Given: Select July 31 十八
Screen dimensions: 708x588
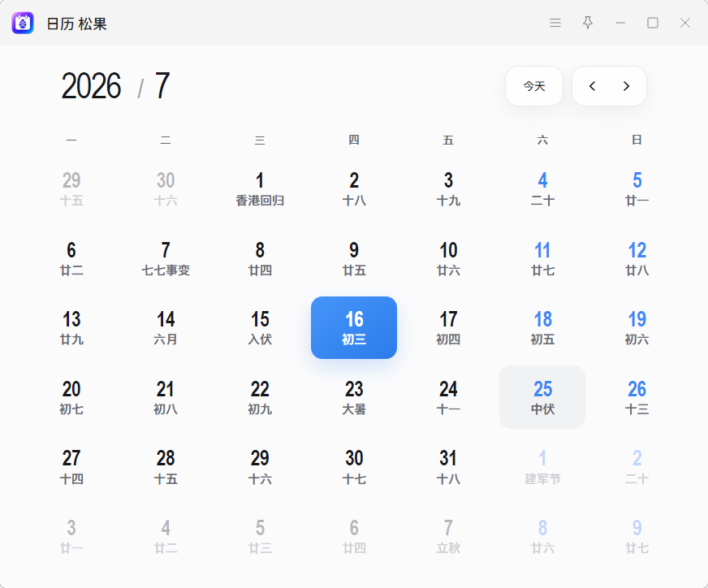Looking at the screenshot, I should coord(448,467).
